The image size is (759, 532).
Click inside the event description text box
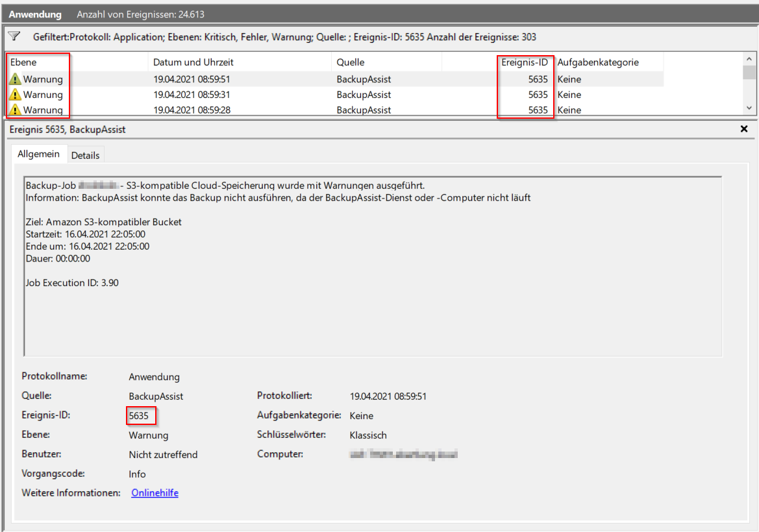pos(372,311)
